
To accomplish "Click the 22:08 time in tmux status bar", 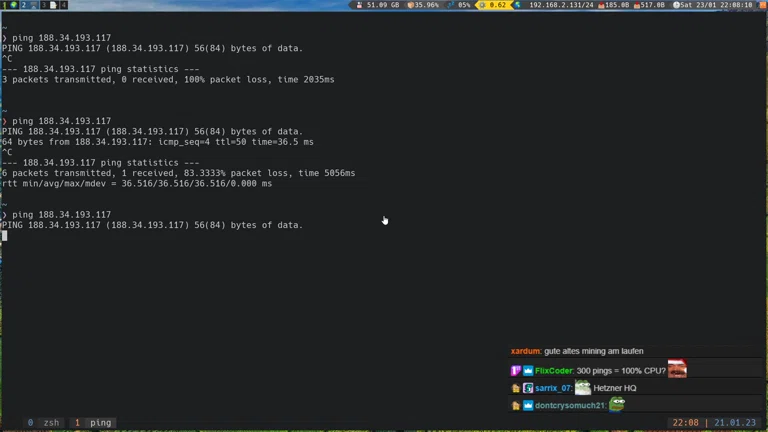I will (x=685, y=423).
